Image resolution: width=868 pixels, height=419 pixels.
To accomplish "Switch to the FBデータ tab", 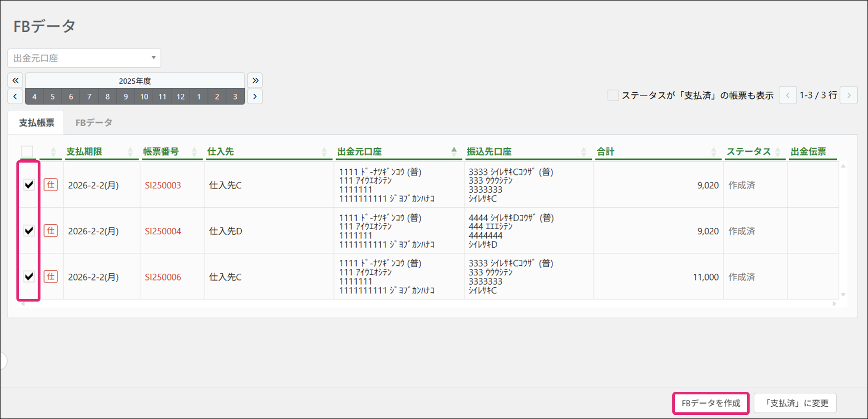I will point(94,123).
